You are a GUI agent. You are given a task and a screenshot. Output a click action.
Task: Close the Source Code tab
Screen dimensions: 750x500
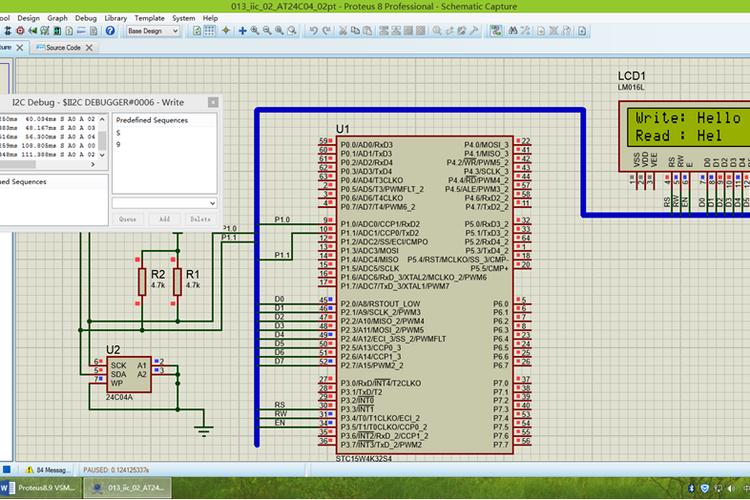(x=89, y=47)
